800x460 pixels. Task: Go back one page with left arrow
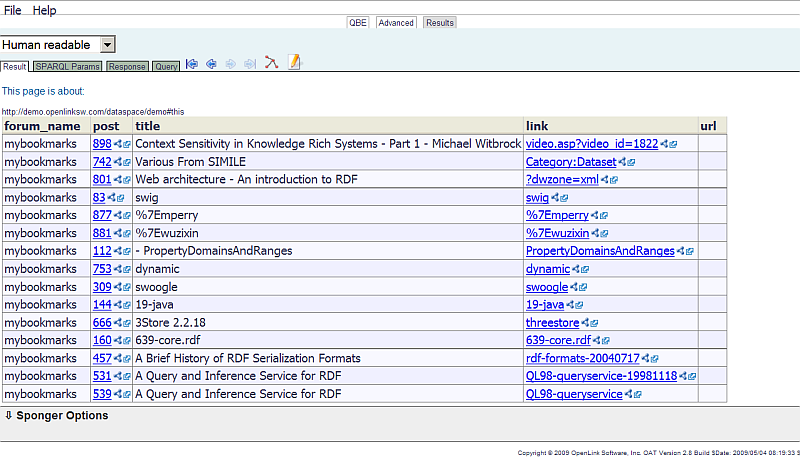[x=211, y=64]
